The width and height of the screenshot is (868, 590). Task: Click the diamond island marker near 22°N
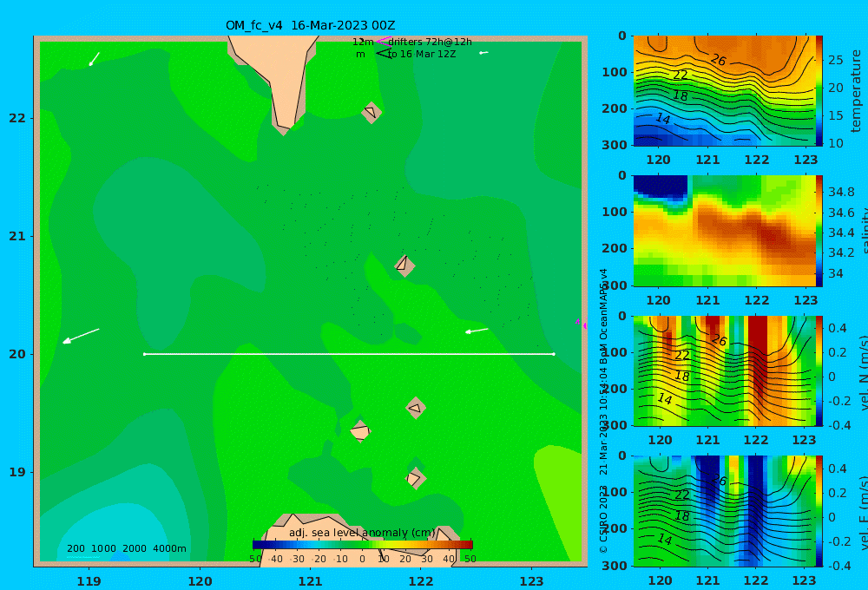coord(372,112)
